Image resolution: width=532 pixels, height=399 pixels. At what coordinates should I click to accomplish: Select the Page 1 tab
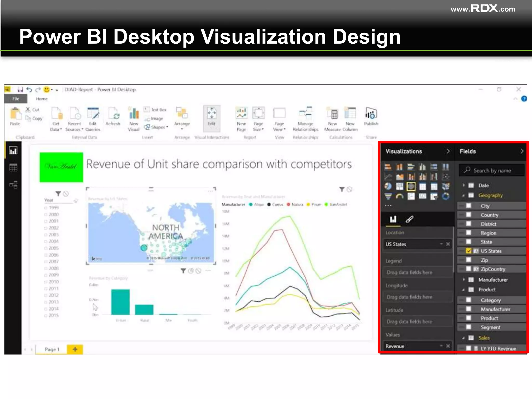[52, 349]
